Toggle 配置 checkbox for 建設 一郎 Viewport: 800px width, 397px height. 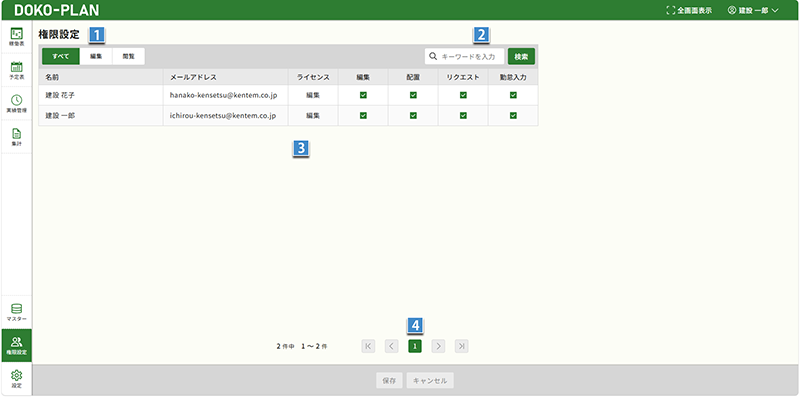click(413, 115)
